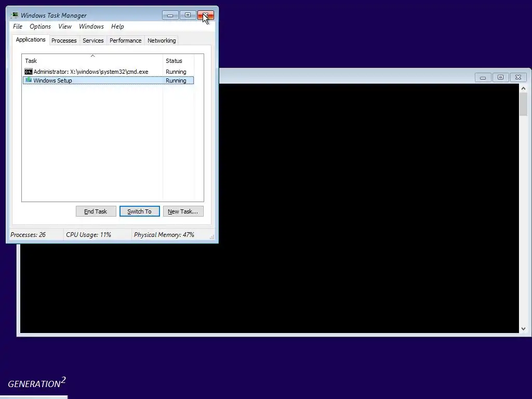
Task: Click the Task Manager title bar icon
Action: pos(14,15)
